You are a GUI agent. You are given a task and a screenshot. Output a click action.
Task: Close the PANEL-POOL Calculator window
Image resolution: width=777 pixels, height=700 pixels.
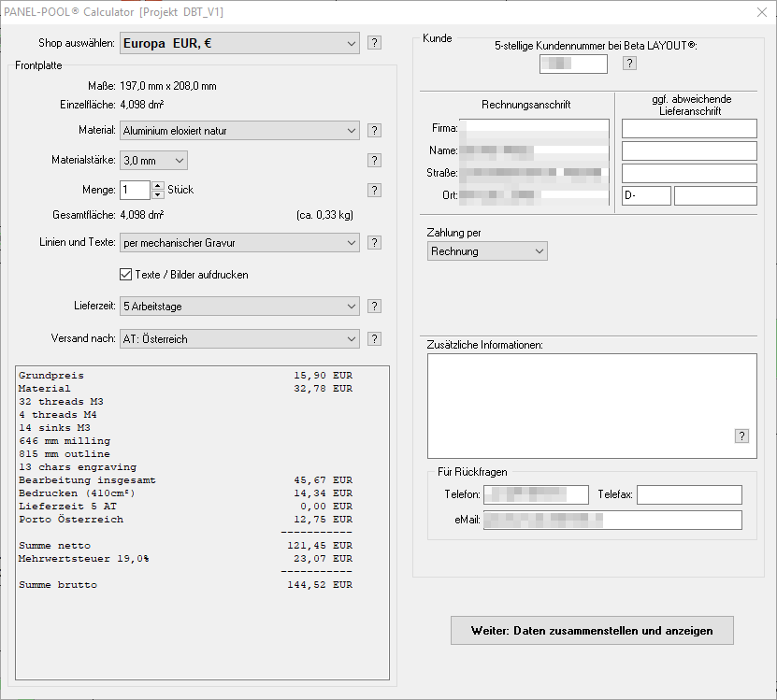coord(760,12)
